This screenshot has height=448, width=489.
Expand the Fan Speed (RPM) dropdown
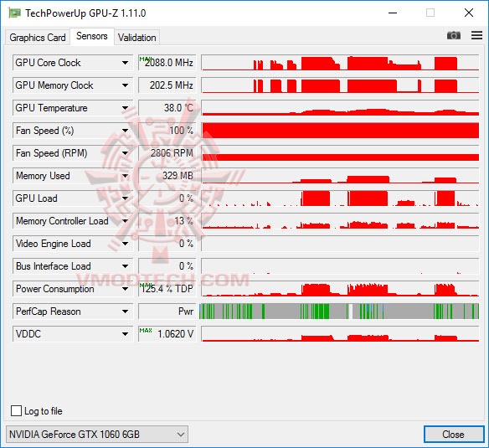[x=125, y=153]
